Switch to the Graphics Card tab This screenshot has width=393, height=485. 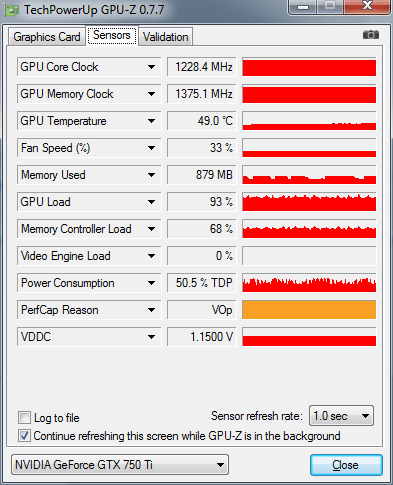[x=47, y=37]
